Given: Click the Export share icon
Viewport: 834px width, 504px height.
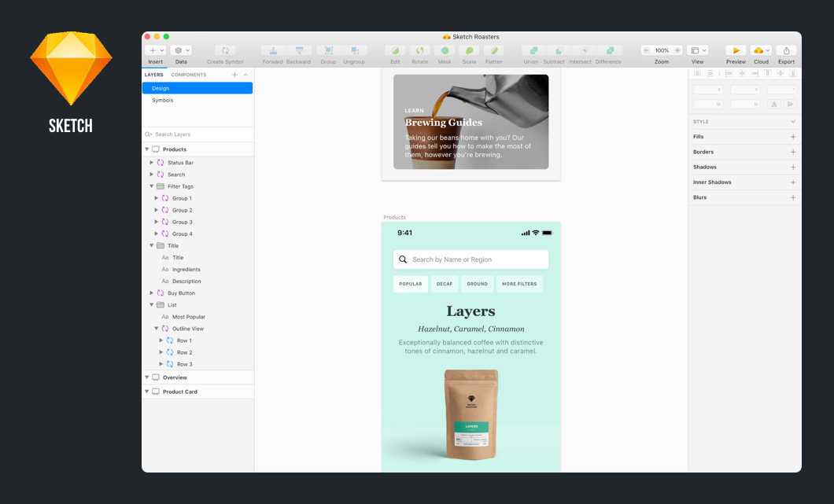Looking at the screenshot, I should tap(786, 50).
